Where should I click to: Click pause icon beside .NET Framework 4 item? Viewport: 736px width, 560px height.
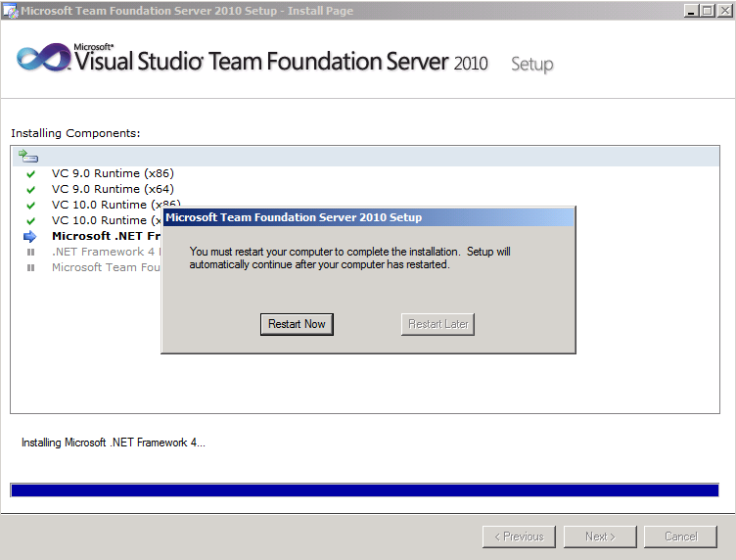31,252
